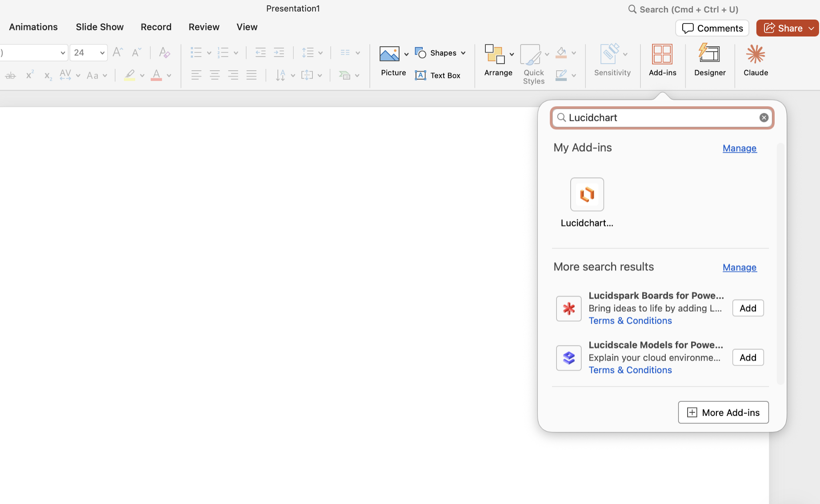The height and width of the screenshot is (504, 820).
Task: Click the Decrease Font Size icon
Action: pos(136,52)
